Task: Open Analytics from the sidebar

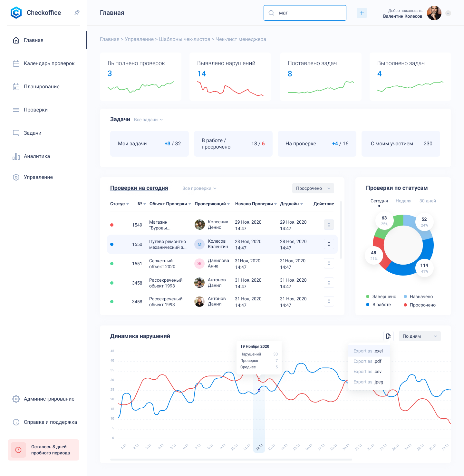Action: (37, 156)
